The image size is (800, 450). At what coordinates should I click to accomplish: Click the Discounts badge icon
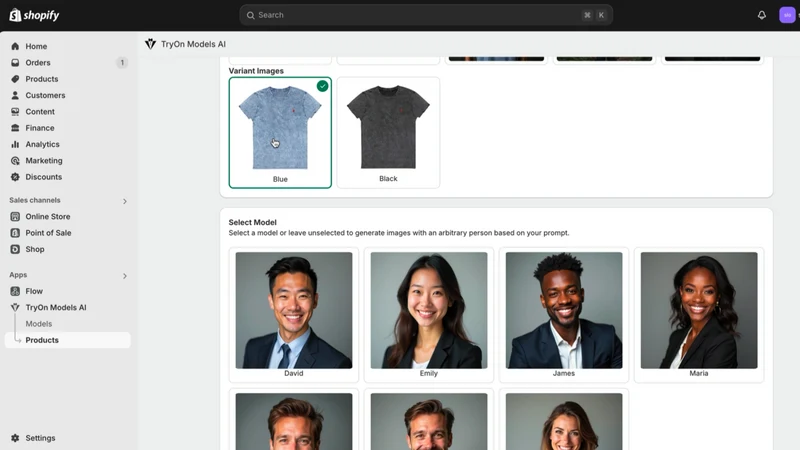coord(15,177)
